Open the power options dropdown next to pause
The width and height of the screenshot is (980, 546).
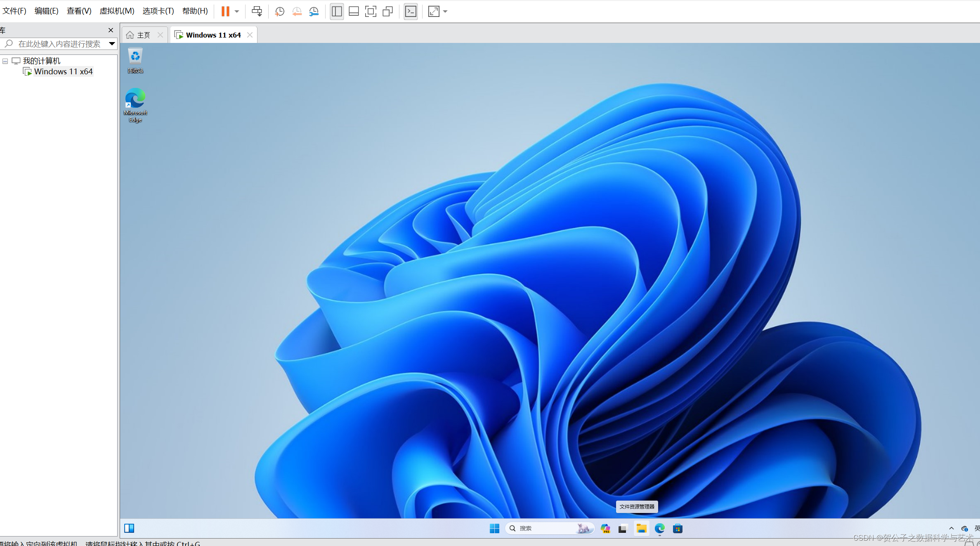tap(237, 12)
